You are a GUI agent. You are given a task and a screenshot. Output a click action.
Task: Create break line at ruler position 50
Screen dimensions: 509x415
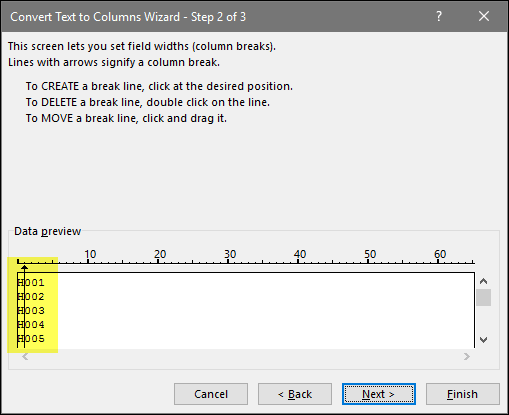(x=368, y=261)
